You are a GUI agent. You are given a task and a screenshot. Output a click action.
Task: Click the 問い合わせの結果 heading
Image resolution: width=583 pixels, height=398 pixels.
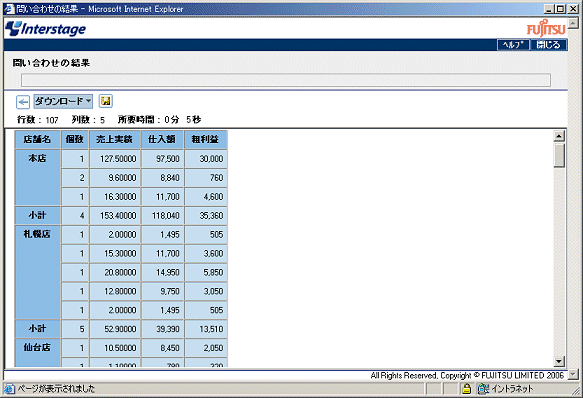click(x=51, y=63)
